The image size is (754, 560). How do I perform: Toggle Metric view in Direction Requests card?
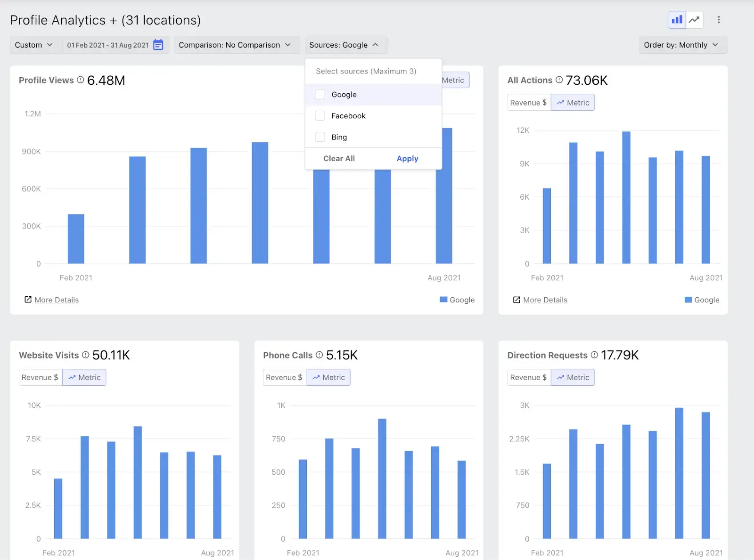click(x=573, y=377)
